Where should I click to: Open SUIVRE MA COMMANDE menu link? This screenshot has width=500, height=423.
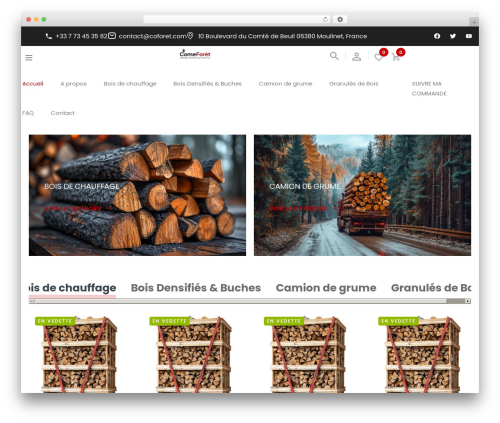[429, 89]
